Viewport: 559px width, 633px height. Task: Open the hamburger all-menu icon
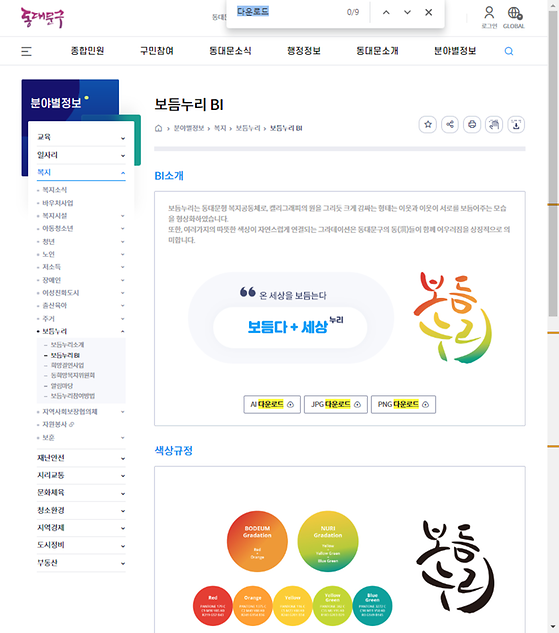(26, 51)
